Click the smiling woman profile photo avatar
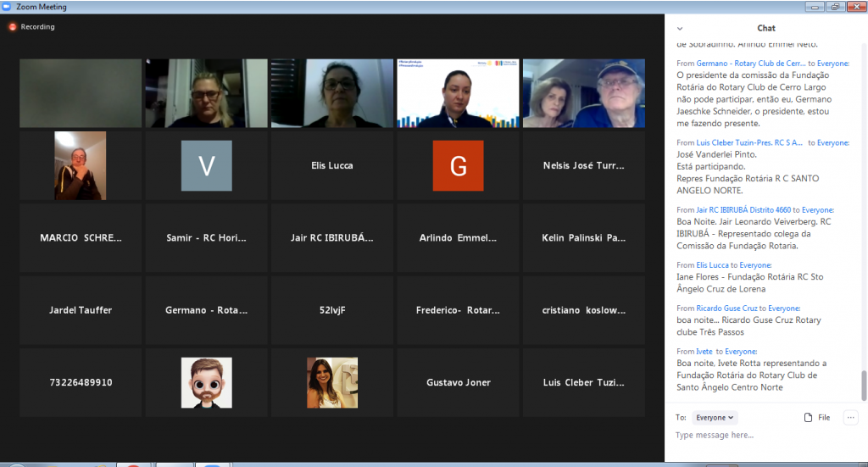Image resolution: width=868 pixels, height=467 pixels. tap(331, 382)
